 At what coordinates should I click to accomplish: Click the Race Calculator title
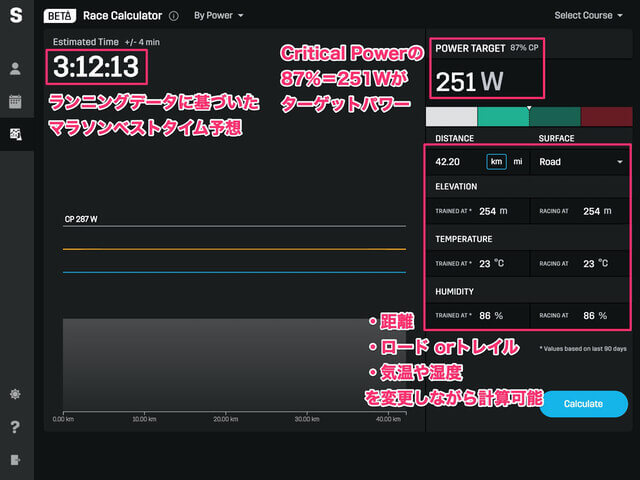122,16
